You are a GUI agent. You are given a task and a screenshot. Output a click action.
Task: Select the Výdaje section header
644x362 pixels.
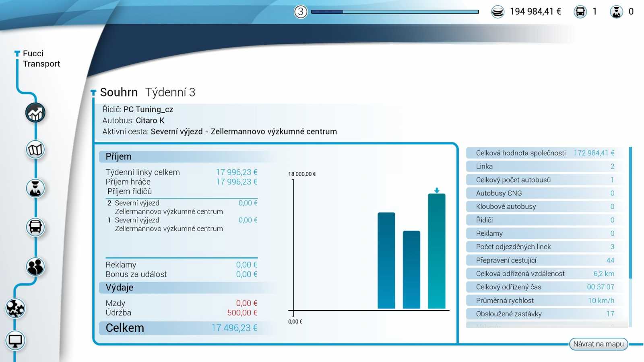(188, 288)
